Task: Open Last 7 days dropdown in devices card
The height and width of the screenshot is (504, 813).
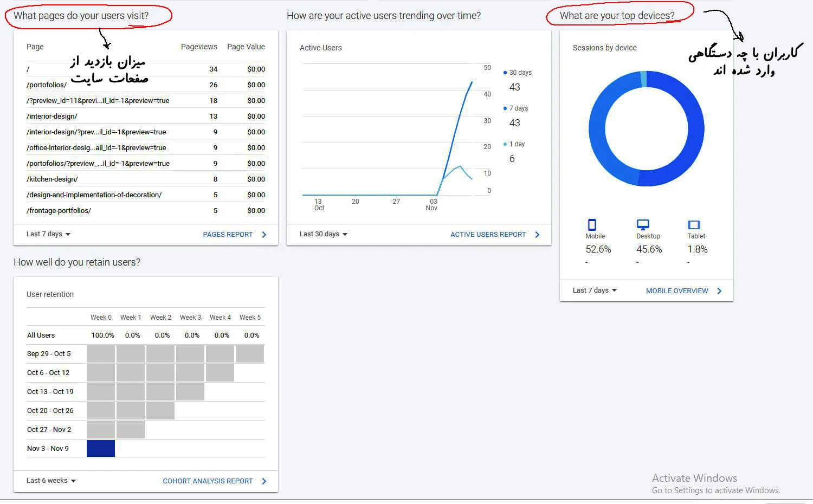Action: point(595,290)
